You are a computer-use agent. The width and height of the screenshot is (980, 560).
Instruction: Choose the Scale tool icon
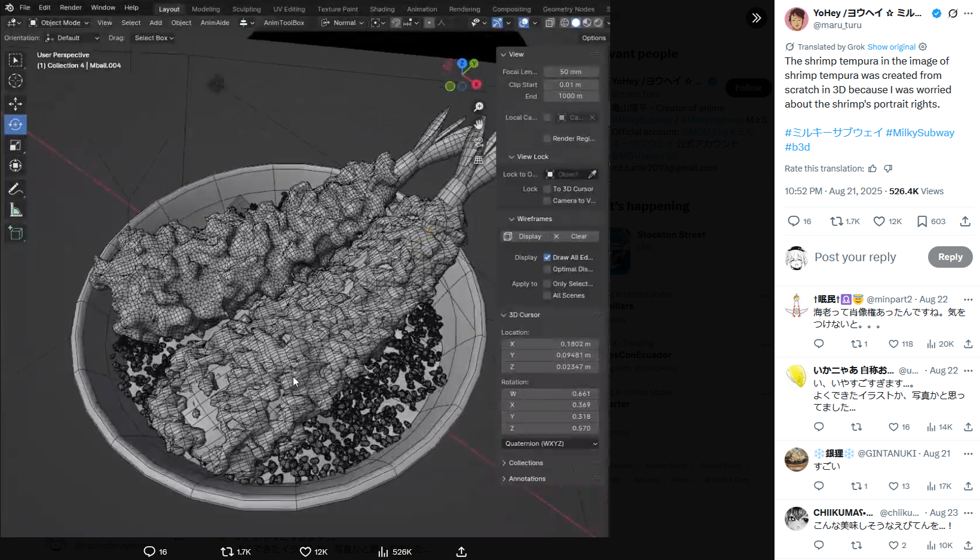16,145
